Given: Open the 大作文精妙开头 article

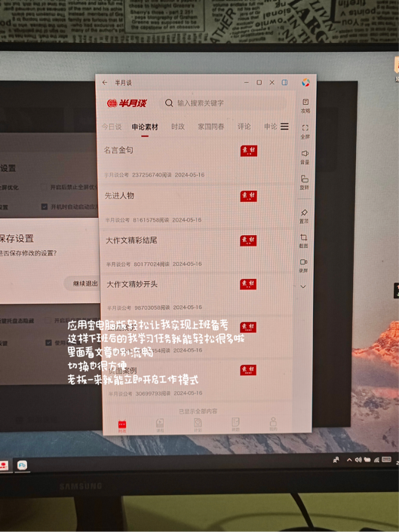Looking at the screenshot, I should [132, 284].
